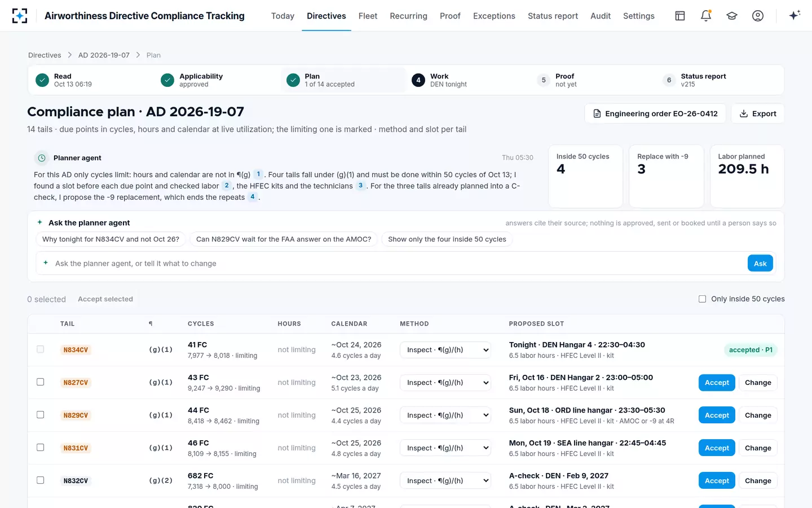The image size is (812, 508).
Task: Select the N829CV row checkbox
Action: click(41, 415)
